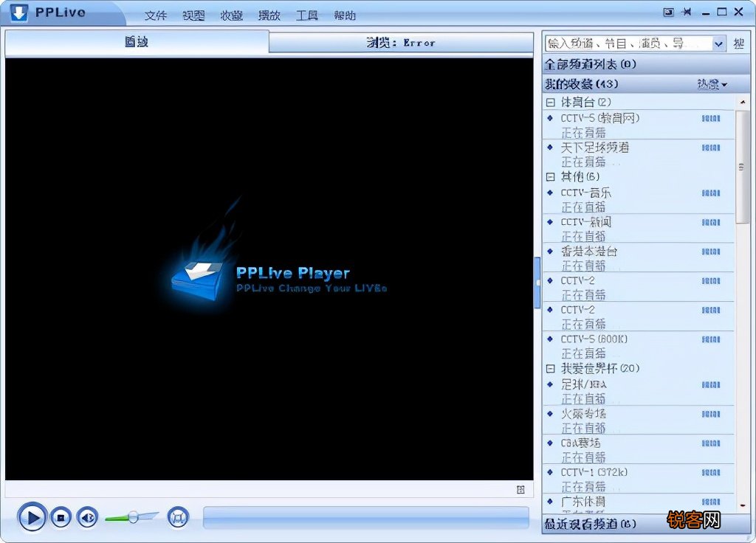Click the channel list scrollbar down arrow
Viewport: 756px width, 543px height.
click(743, 505)
